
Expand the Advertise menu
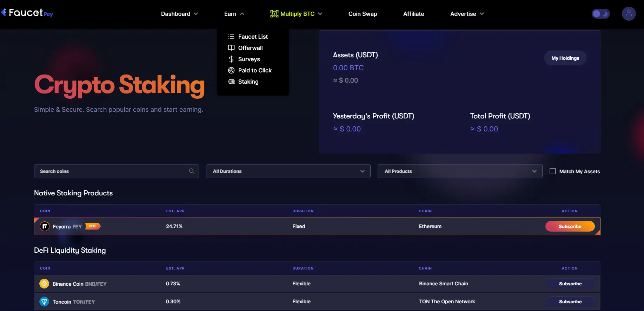467,14
